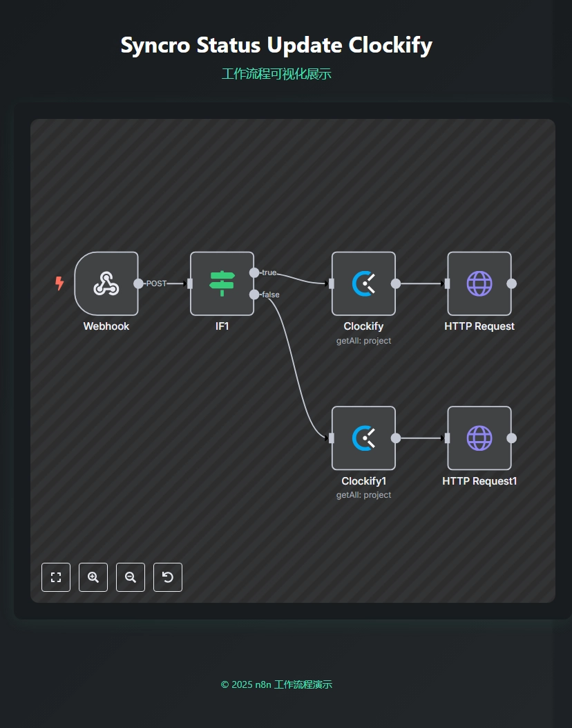The height and width of the screenshot is (728, 572).
Task: Click the IF1 true output connector
Action: [x=254, y=272]
